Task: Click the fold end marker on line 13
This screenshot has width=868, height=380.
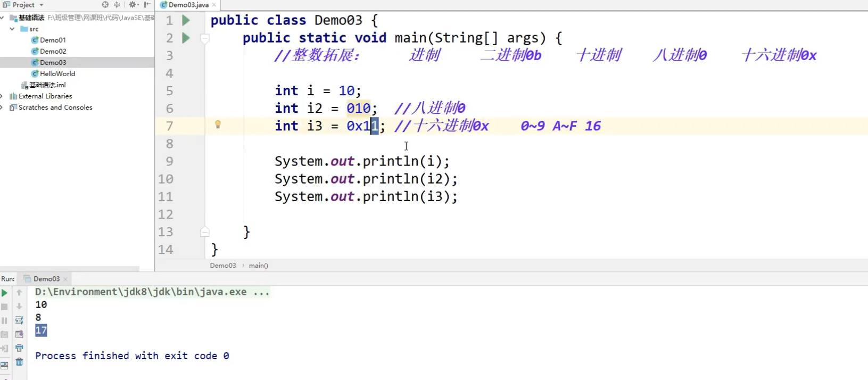Action: pyautogui.click(x=205, y=232)
